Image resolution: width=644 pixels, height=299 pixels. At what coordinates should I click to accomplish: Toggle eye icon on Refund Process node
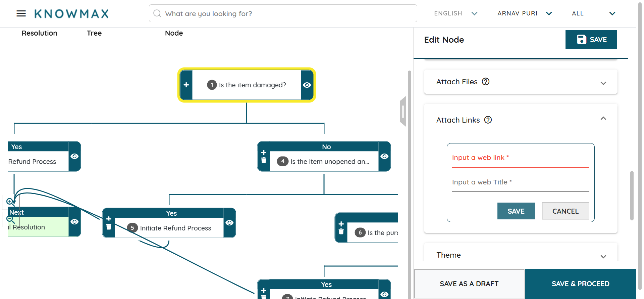coord(74,156)
